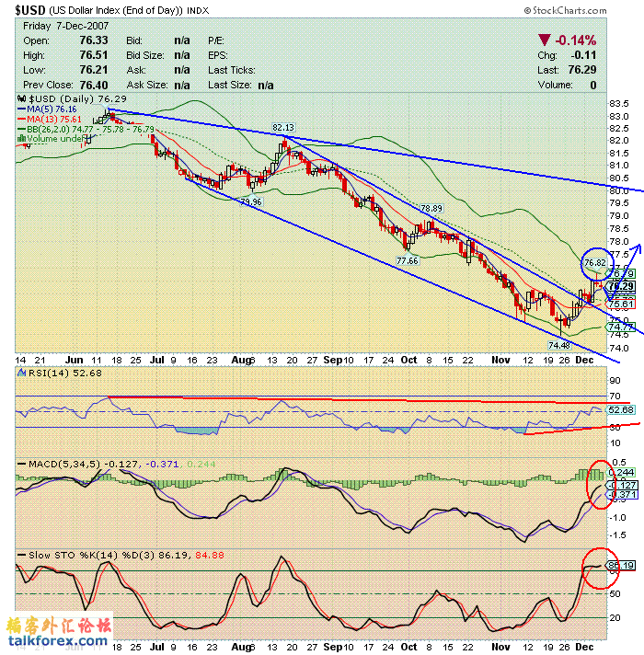Click the 83.5 price axis label
This screenshot has width=644, height=655.
coord(619,104)
